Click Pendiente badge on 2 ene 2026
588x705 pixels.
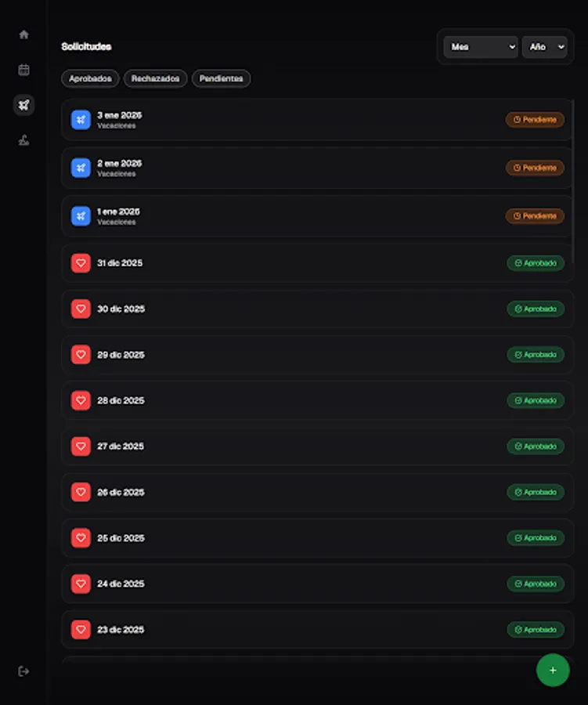pos(535,168)
